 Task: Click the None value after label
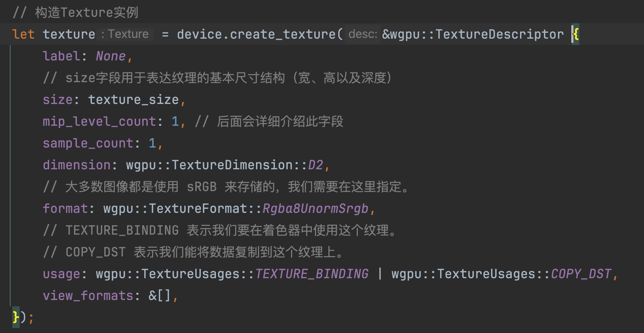[111, 56]
